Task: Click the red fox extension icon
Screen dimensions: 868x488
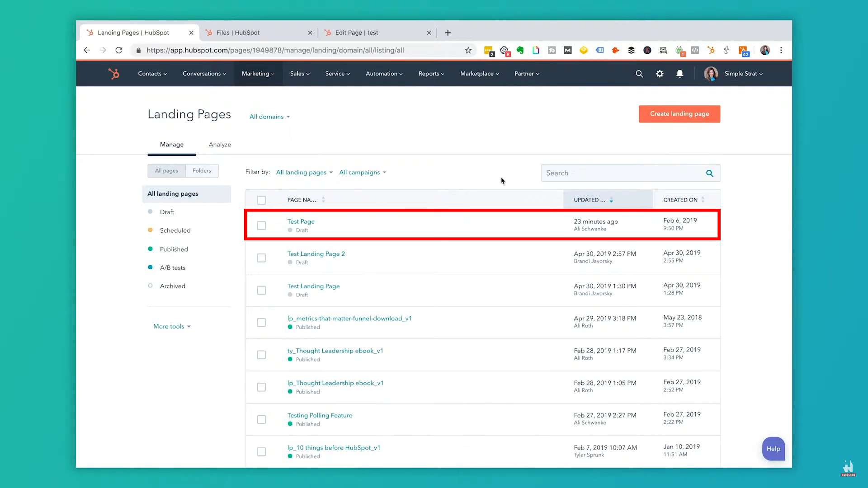Action: 615,50
